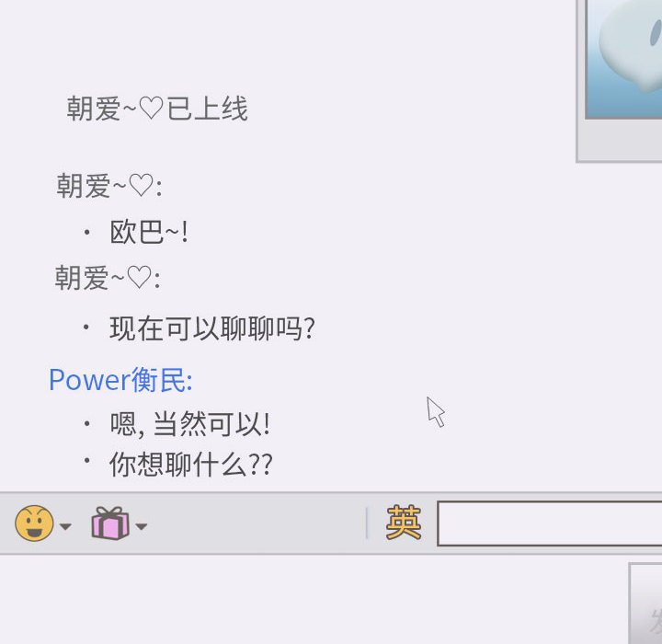Toggle the 英 input language indicator
This screenshot has width=662, height=644.
click(x=404, y=523)
